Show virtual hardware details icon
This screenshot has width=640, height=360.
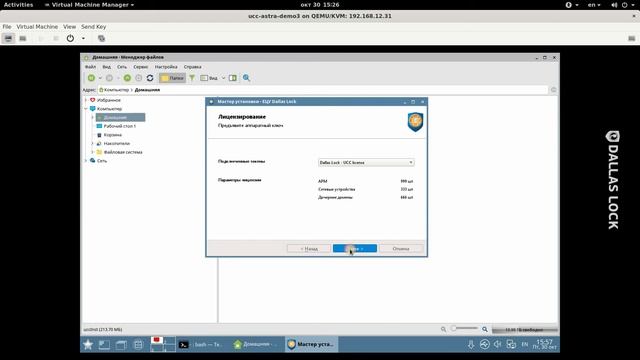click(x=23, y=38)
